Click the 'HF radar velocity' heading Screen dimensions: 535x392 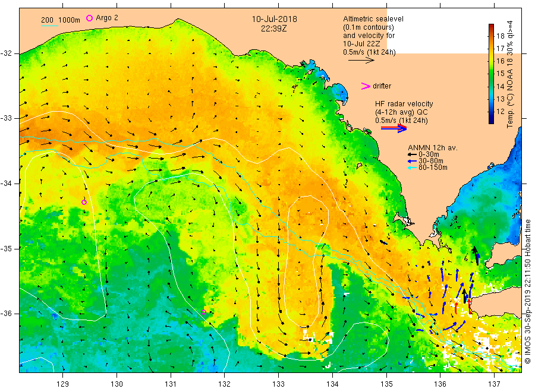pyautogui.click(x=404, y=104)
